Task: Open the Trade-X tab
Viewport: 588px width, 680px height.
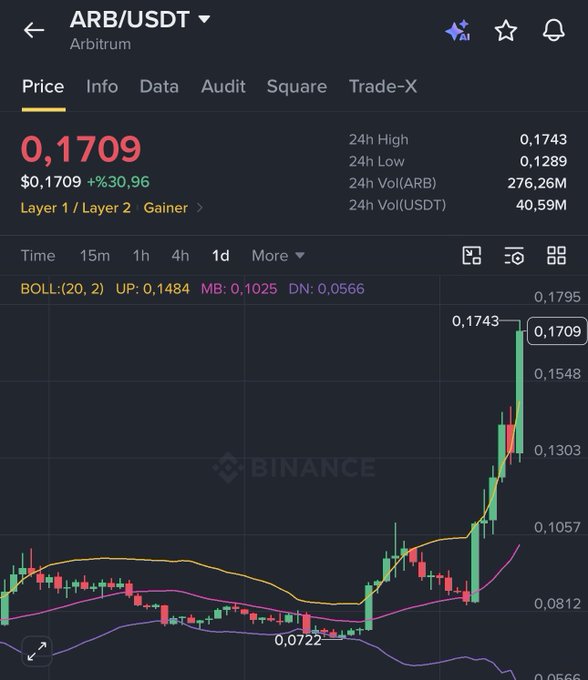Action: point(383,87)
